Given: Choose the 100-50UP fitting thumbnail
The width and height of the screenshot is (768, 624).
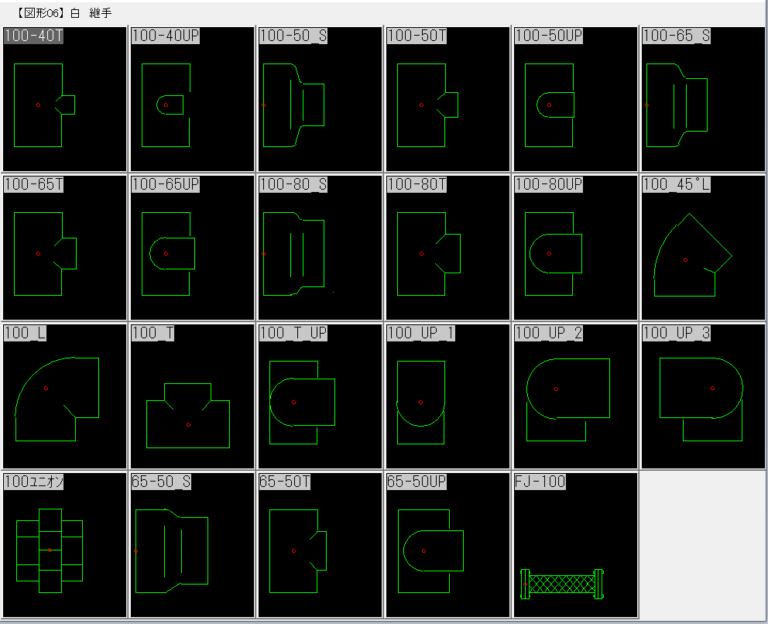Looking at the screenshot, I should coord(576,99).
